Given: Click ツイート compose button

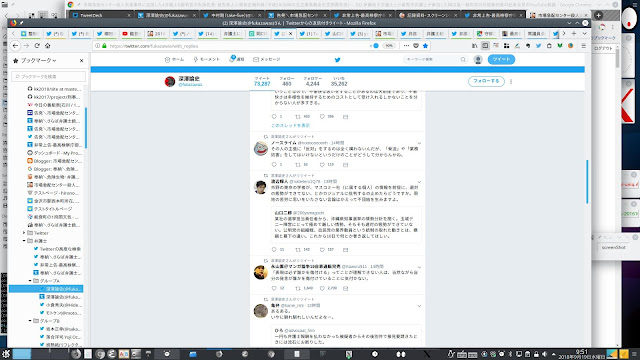Looking at the screenshot, I should coord(501,60).
